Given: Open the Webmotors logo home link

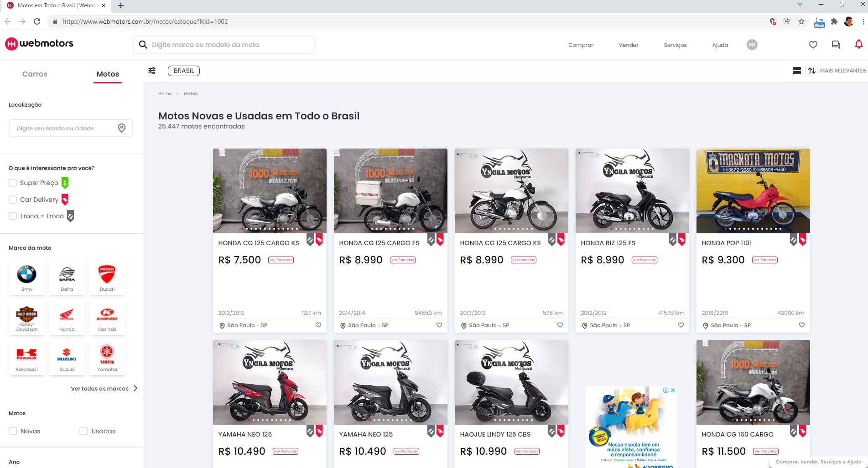Looking at the screenshot, I should pyautogui.click(x=39, y=44).
